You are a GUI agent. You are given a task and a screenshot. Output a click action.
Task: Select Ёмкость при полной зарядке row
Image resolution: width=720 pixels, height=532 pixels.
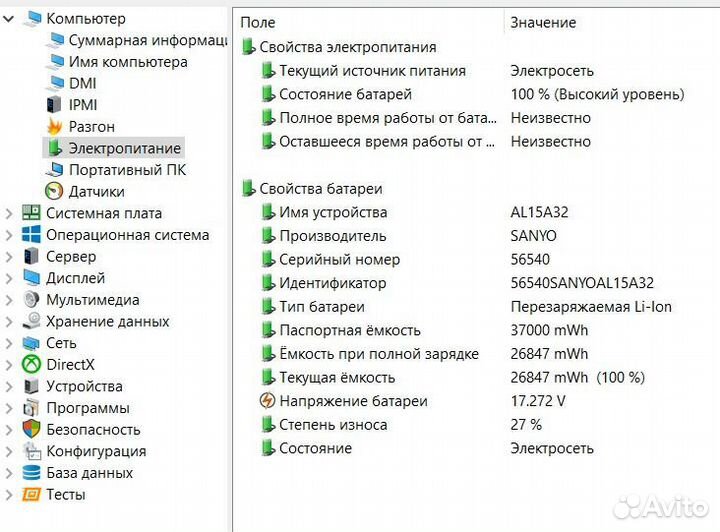478,354
